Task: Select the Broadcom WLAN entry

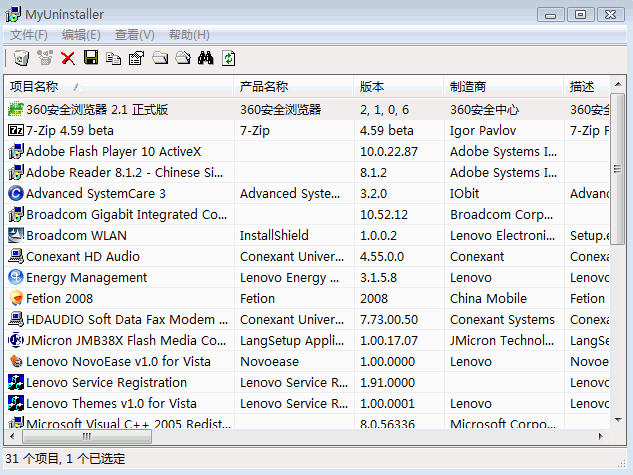Action: click(x=76, y=235)
